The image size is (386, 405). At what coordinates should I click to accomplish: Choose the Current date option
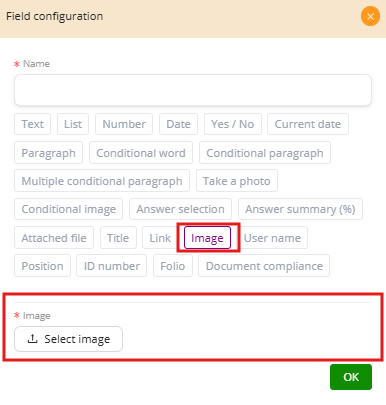(x=308, y=124)
